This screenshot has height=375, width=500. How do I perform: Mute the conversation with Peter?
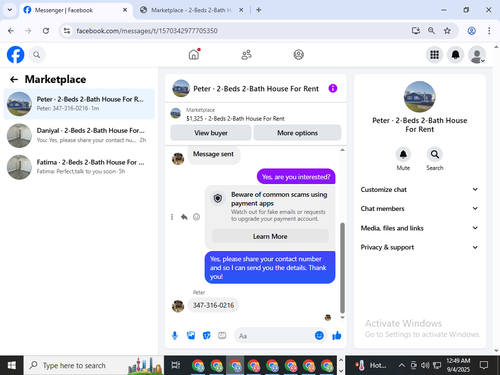tap(403, 154)
